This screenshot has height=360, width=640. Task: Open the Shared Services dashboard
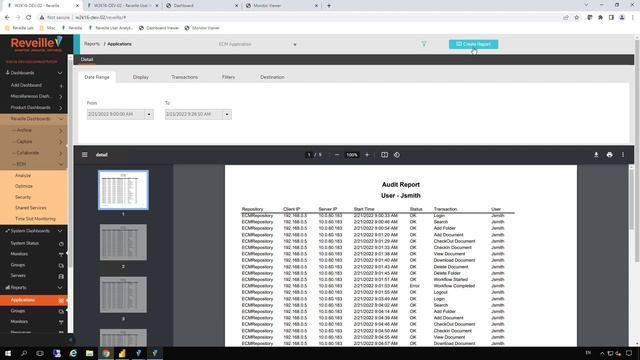click(x=31, y=208)
